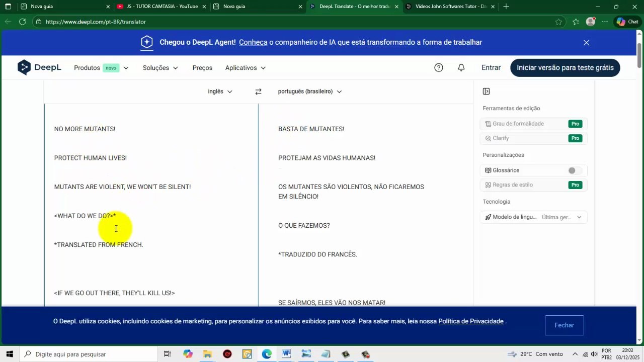Expand the Aplicativos menu
The image size is (644, 362).
[246, 68]
